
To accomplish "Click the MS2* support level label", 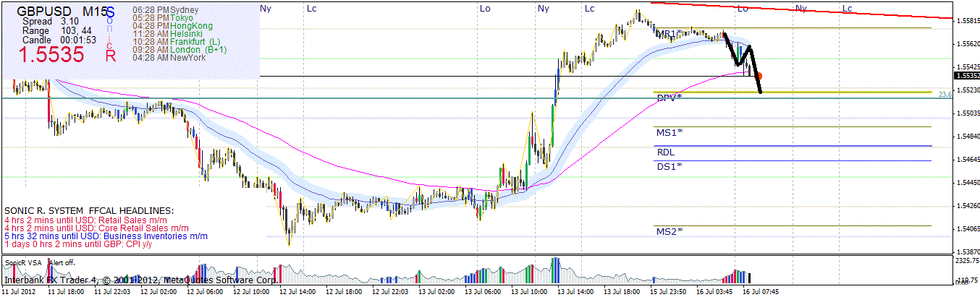I will (669, 231).
